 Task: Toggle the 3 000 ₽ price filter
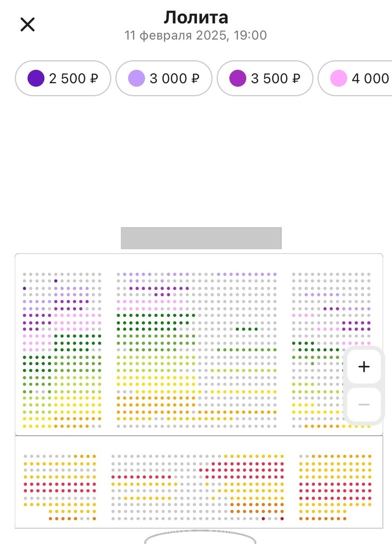coord(164,78)
